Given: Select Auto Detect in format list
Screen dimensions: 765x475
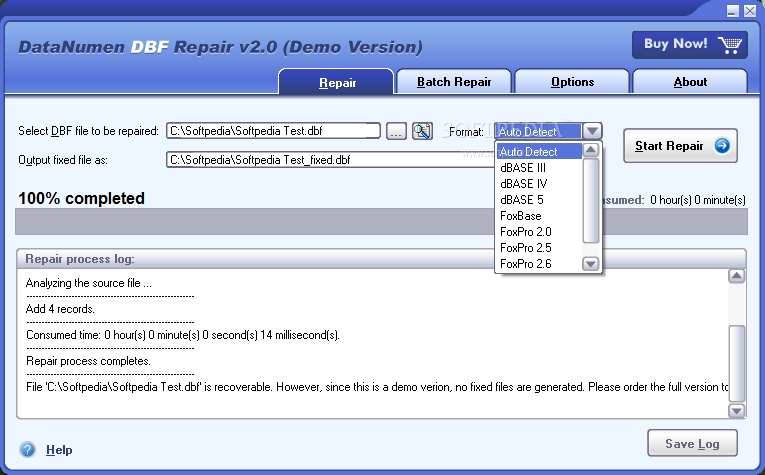Looking at the screenshot, I should coord(539,152).
